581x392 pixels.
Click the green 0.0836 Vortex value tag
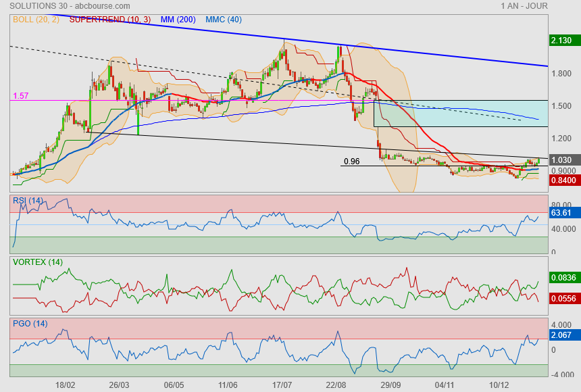click(x=562, y=278)
